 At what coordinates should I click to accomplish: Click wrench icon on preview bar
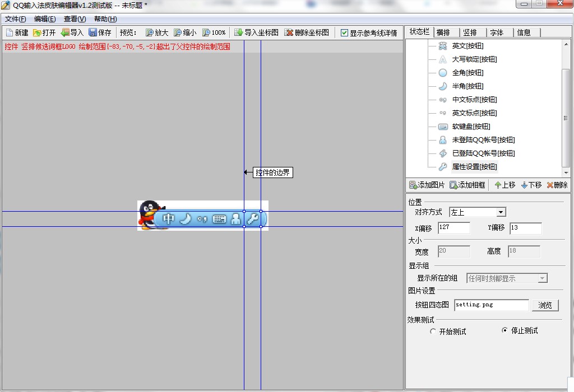253,218
